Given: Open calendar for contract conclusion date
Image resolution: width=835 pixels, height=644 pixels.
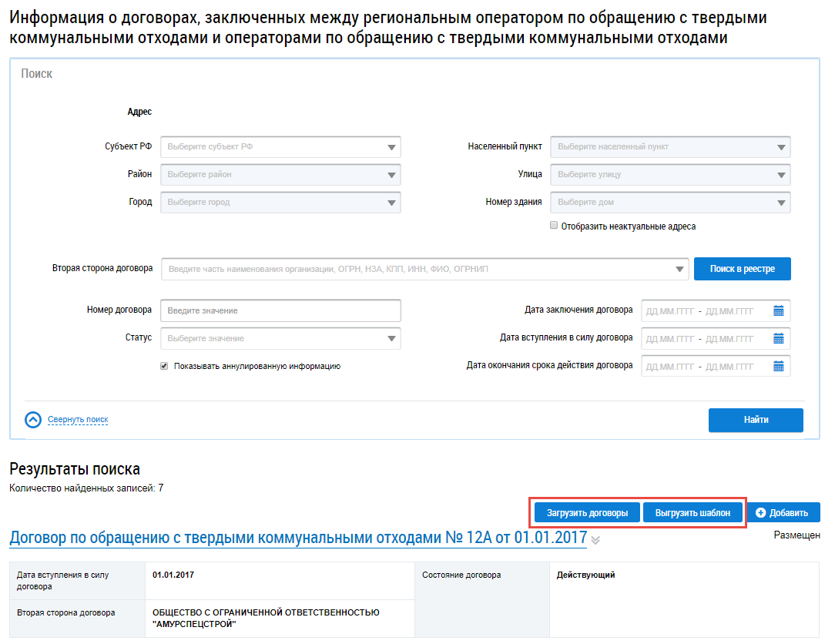Looking at the screenshot, I should point(778,310).
